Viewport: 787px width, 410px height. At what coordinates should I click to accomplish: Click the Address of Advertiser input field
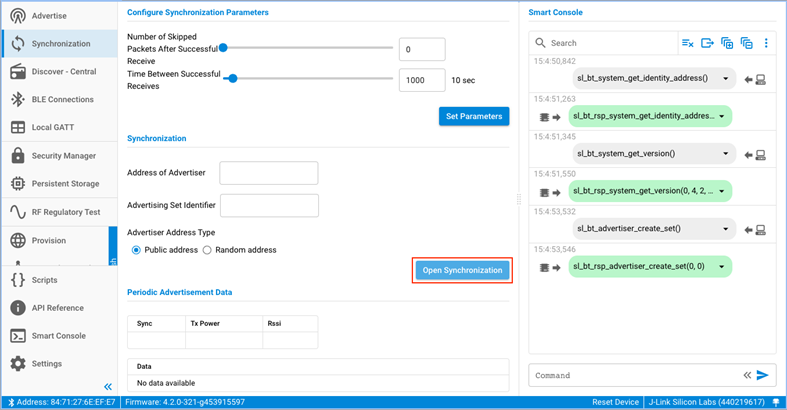[268, 173]
